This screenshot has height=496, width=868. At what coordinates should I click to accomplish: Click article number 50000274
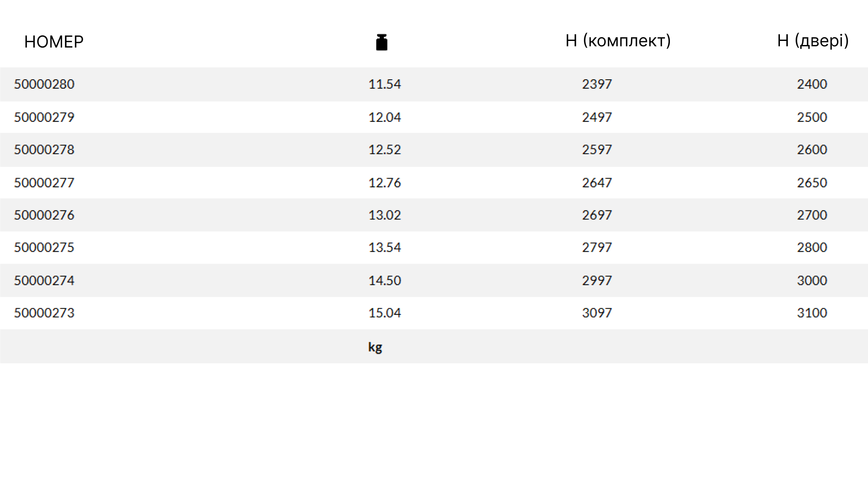tap(44, 281)
